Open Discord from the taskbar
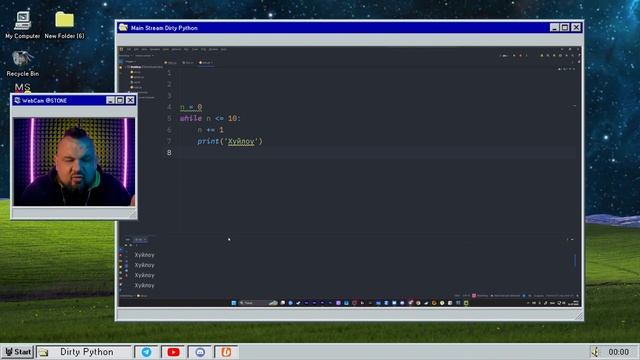The image size is (640, 360). pos(200,352)
